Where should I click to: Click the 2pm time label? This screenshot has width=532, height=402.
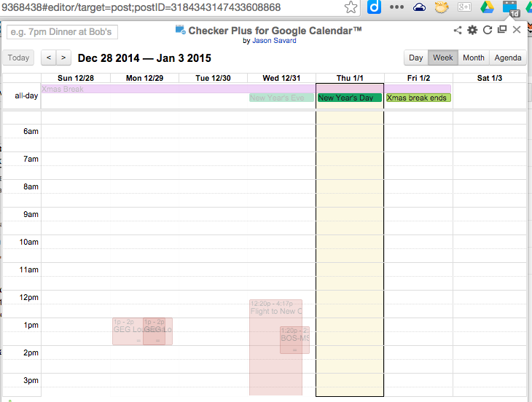pos(31,352)
